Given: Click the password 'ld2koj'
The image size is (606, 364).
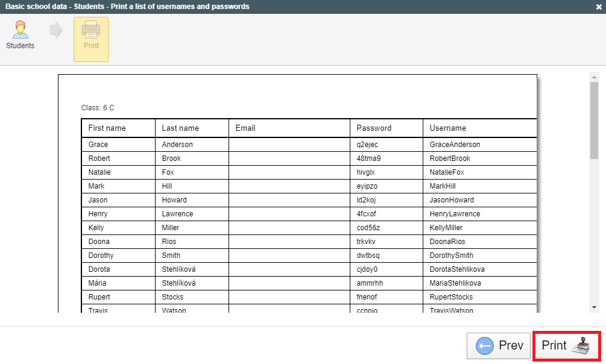Looking at the screenshot, I should coord(366,200).
